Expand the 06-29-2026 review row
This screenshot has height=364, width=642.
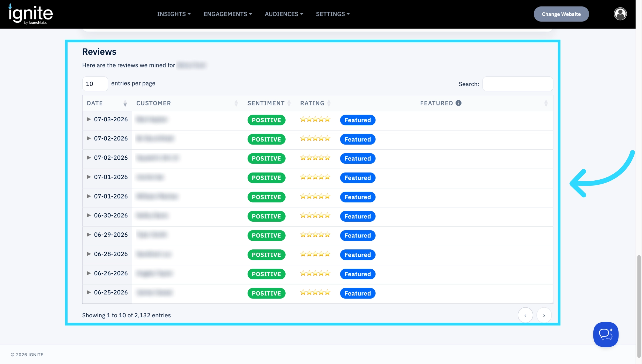click(89, 235)
